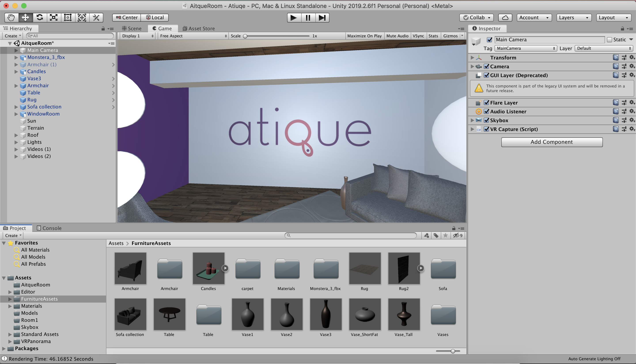Open the Layout dropdown
636x364 pixels.
pos(613,17)
